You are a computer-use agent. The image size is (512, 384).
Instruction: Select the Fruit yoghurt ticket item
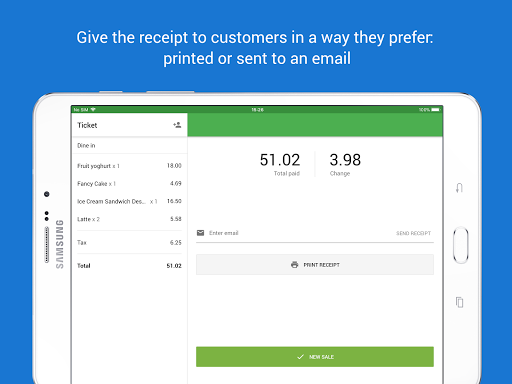(x=129, y=166)
